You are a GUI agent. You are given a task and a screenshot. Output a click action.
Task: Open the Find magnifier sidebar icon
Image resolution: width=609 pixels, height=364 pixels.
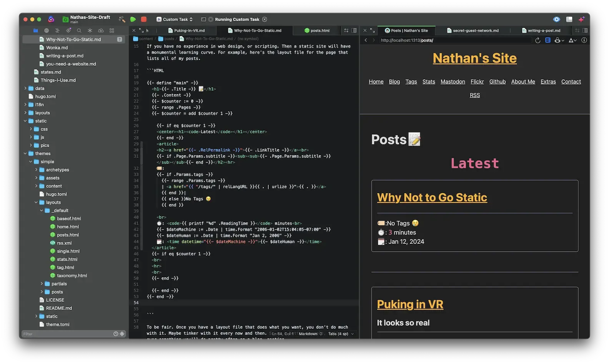point(79,30)
